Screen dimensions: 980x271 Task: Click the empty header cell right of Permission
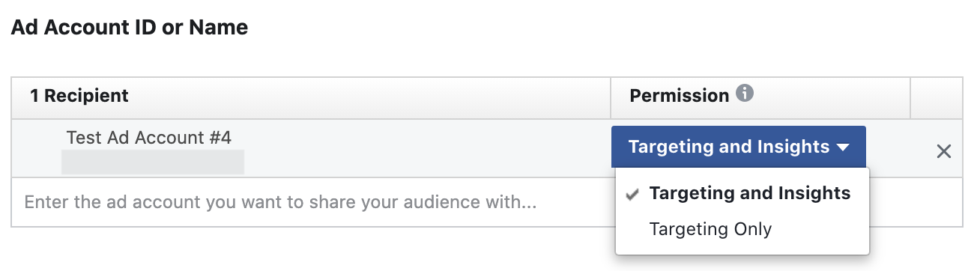[937, 97]
